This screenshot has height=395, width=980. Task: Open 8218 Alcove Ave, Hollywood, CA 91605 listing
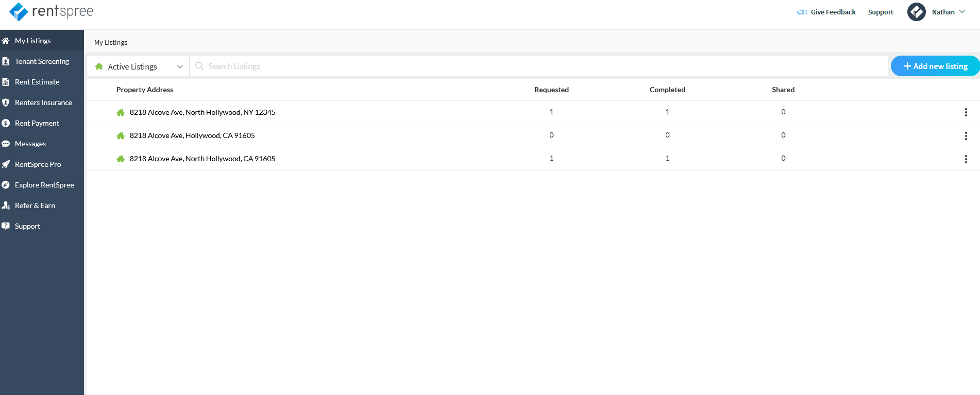[192, 135]
